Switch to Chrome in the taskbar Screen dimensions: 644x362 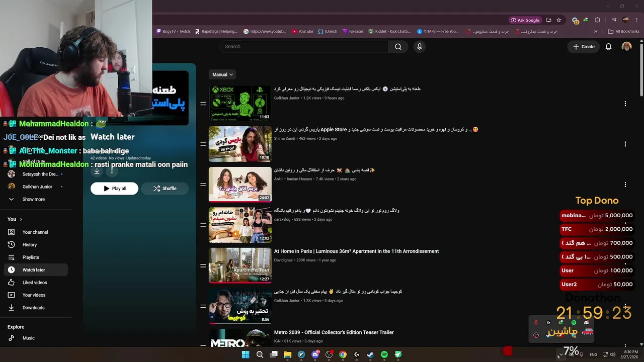(343, 354)
